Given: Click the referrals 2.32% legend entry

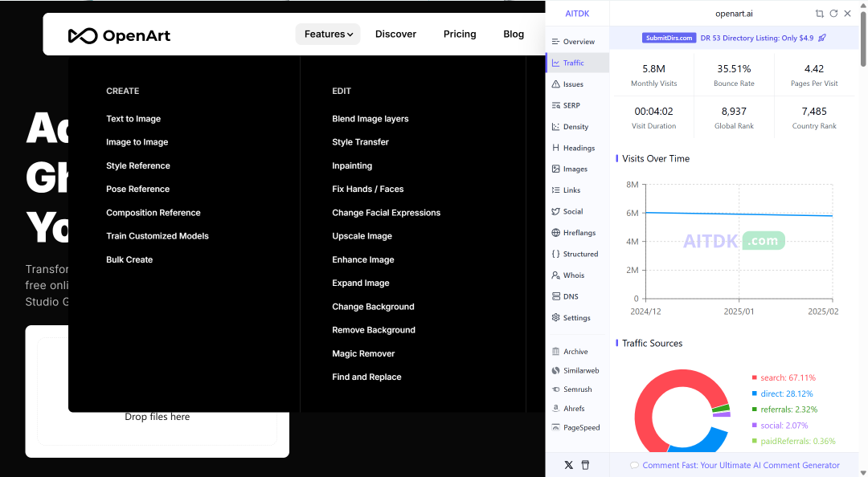Looking at the screenshot, I should [784, 410].
